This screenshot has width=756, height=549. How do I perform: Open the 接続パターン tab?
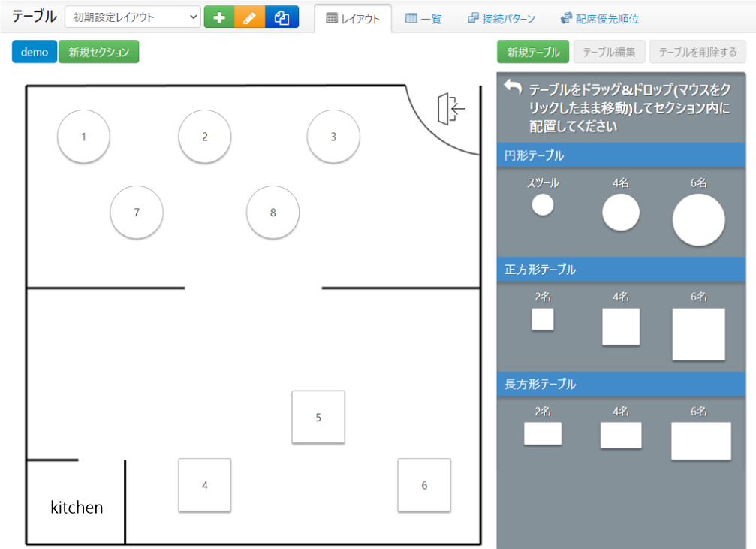pyautogui.click(x=501, y=19)
